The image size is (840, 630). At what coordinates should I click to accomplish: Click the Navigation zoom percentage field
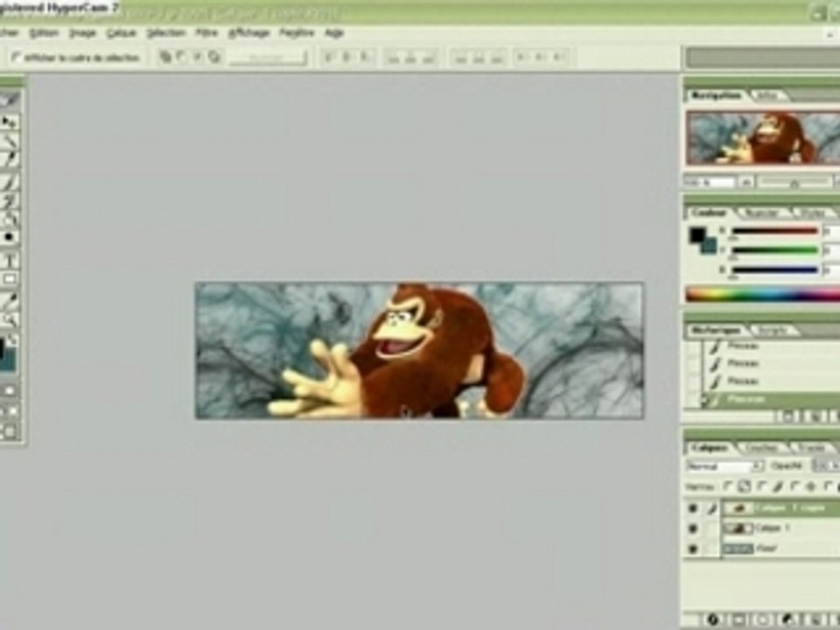pos(709,182)
